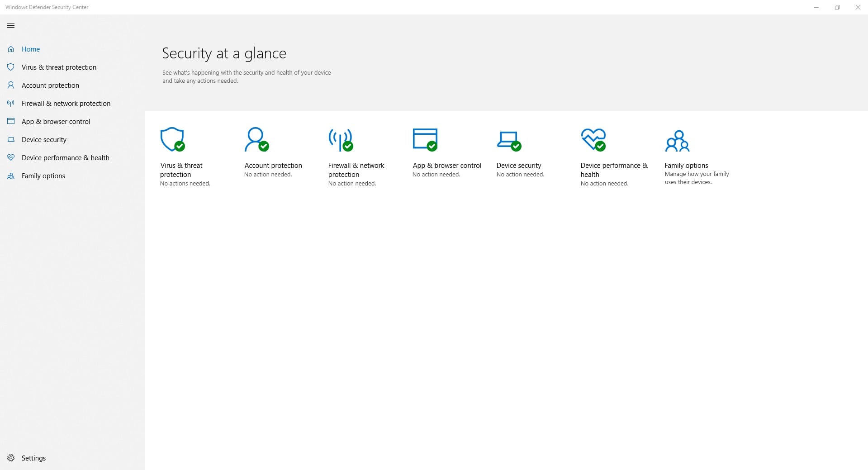The height and width of the screenshot is (470, 868).
Task: Click the Family options people icon in sidebar
Action: coord(11,176)
